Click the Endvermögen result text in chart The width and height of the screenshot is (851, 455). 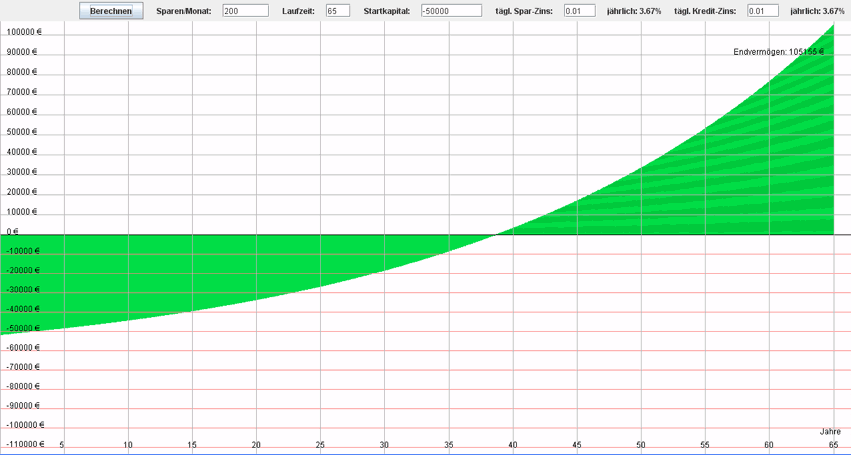(778, 51)
